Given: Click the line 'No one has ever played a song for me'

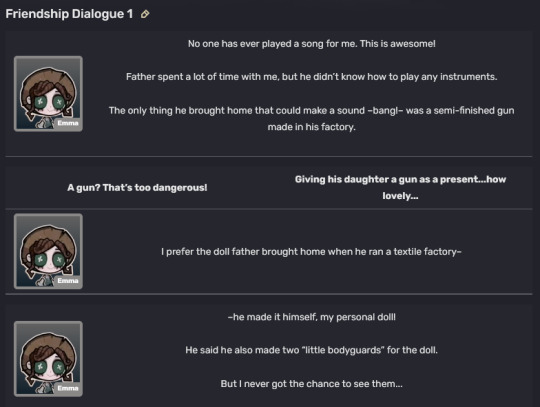Looking at the screenshot, I should [x=311, y=44].
